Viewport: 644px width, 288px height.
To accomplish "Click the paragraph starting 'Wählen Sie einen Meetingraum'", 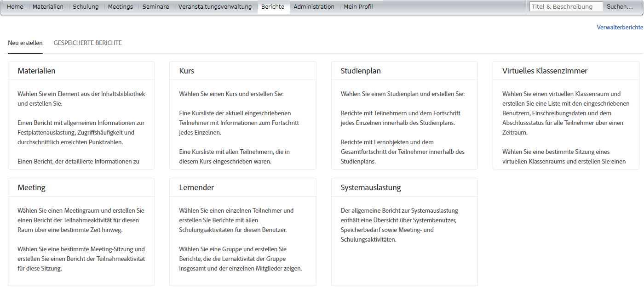I will point(81,220).
